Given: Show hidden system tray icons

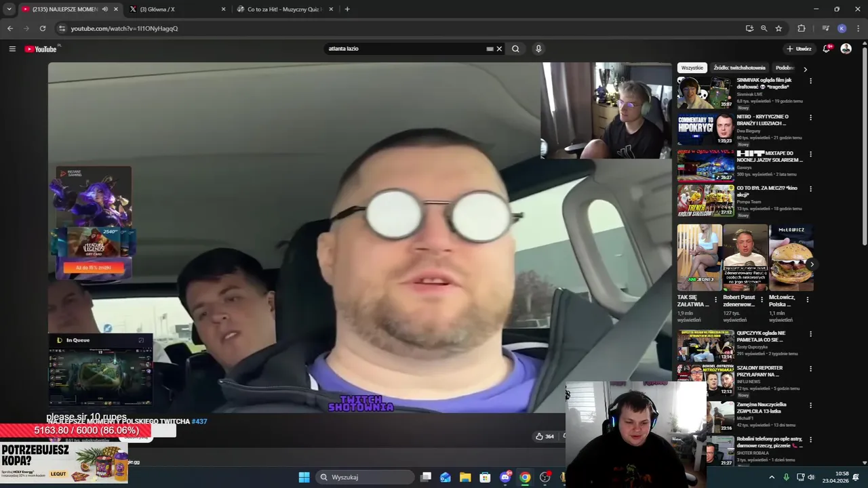Looking at the screenshot, I should (772, 477).
